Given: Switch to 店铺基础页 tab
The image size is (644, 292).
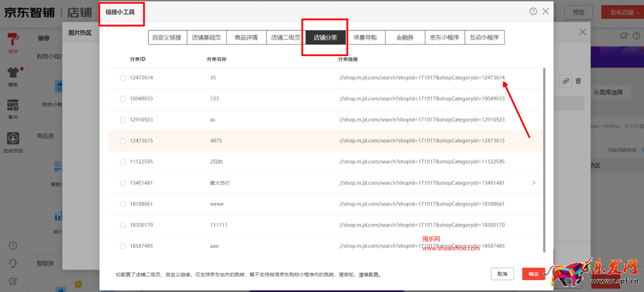Looking at the screenshot, I should coord(206,37).
